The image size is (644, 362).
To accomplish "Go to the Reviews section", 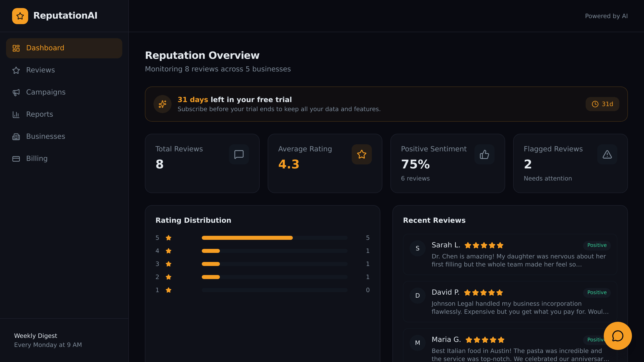I will (x=64, y=70).
